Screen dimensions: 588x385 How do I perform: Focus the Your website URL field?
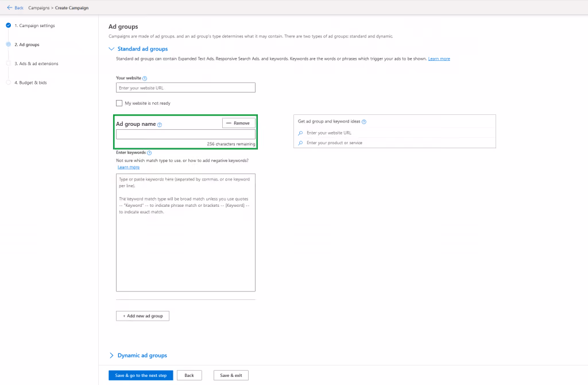coord(185,88)
